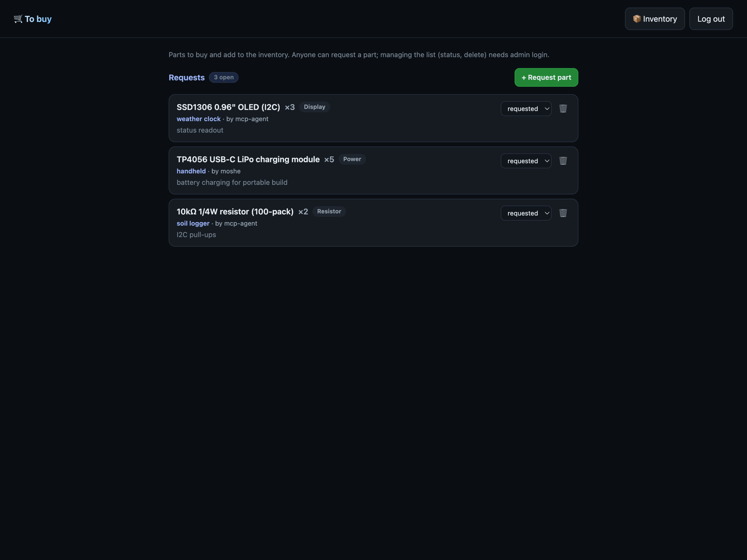Delete the TP4056 charging module request

coord(563,161)
